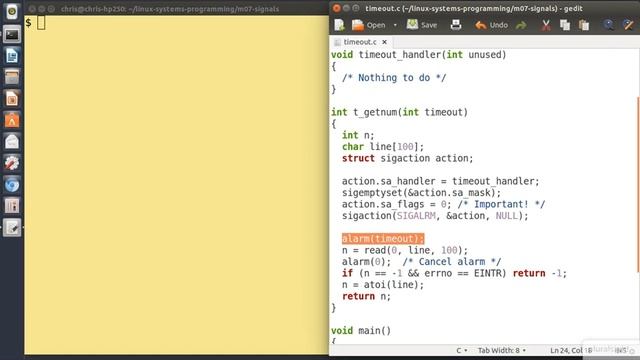The width and height of the screenshot is (640, 360).
Task: Click 'struct sigaction action;' line
Action: (x=407, y=158)
